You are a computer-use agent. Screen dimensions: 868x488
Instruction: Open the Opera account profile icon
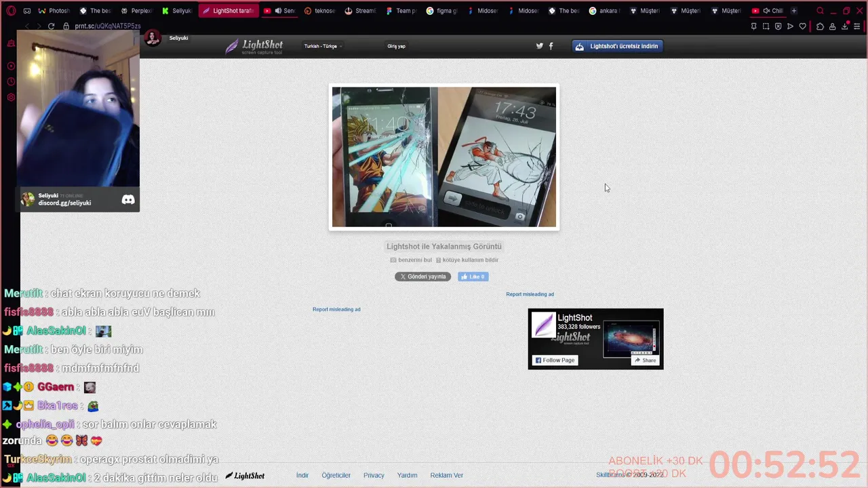tap(832, 26)
